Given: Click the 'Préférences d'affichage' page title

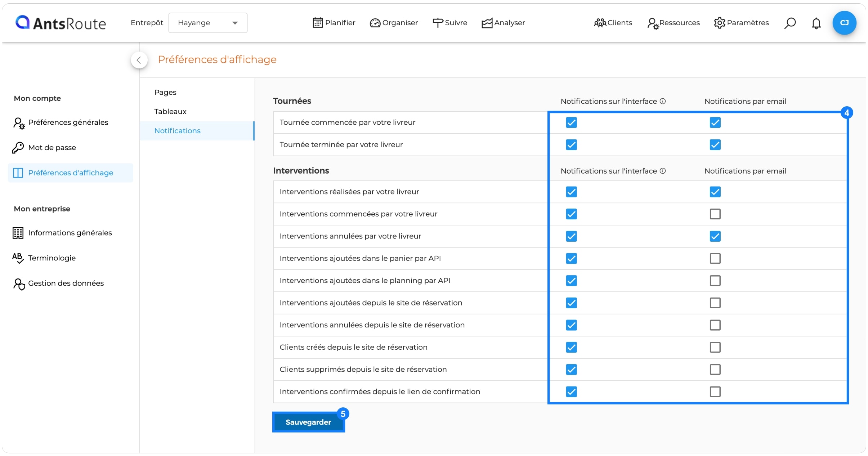Looking at the screenshot, I should pyautogui.click(x=217, y=59).
